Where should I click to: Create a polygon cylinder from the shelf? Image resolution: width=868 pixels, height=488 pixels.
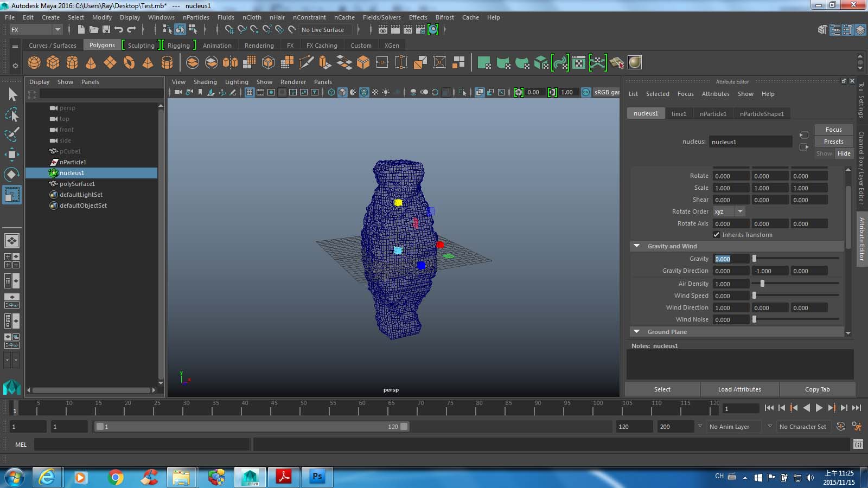(72, 62)
